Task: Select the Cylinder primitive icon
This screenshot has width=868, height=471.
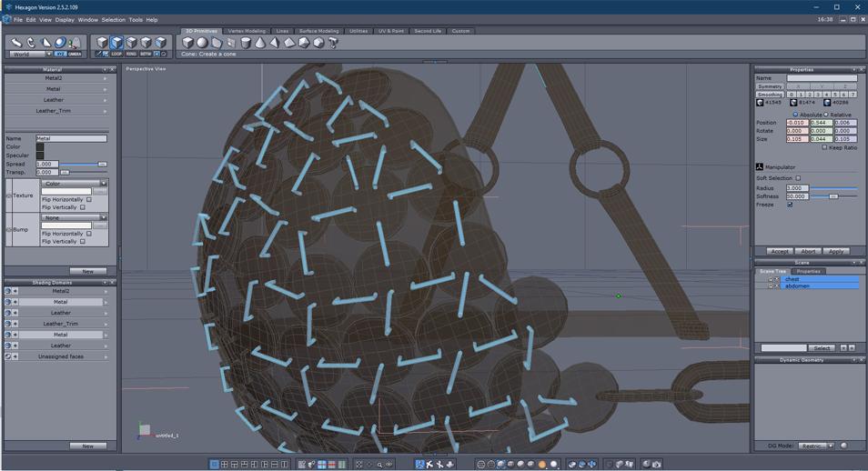Action: [246, 43]
